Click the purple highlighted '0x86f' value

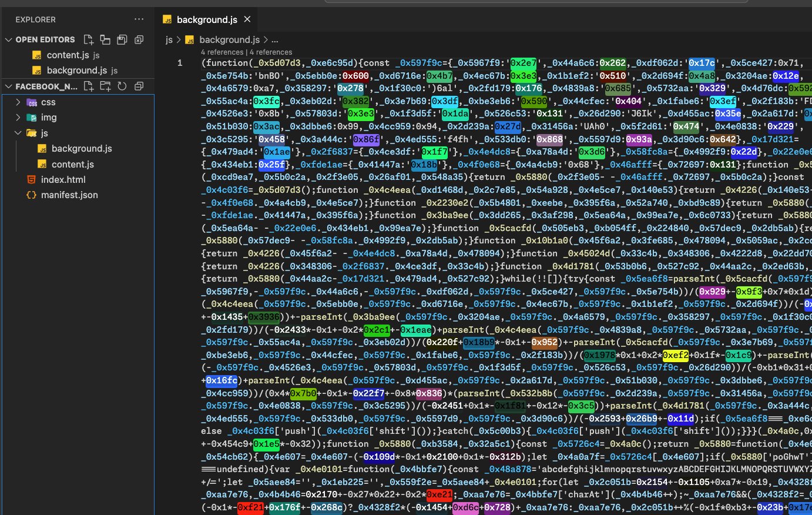[365, 139]
